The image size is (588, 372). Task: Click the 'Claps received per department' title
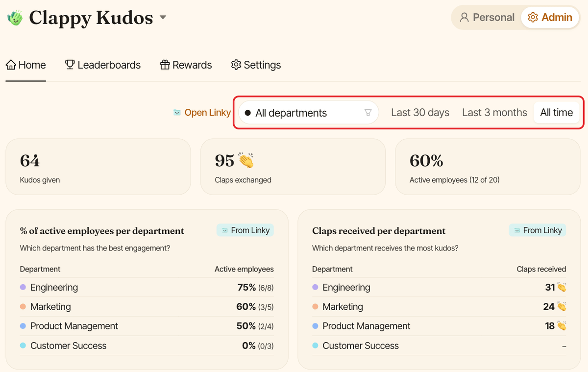(379, 231)
